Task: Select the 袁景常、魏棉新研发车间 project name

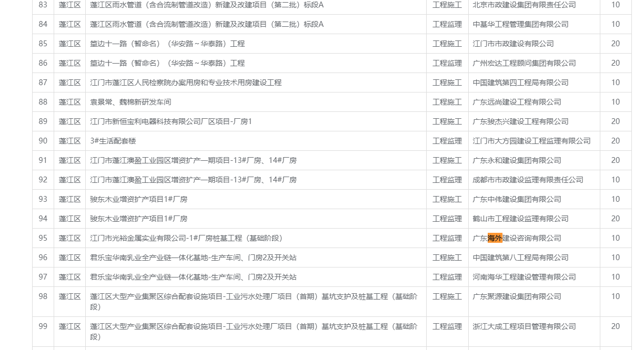Action: click(130, 102)
